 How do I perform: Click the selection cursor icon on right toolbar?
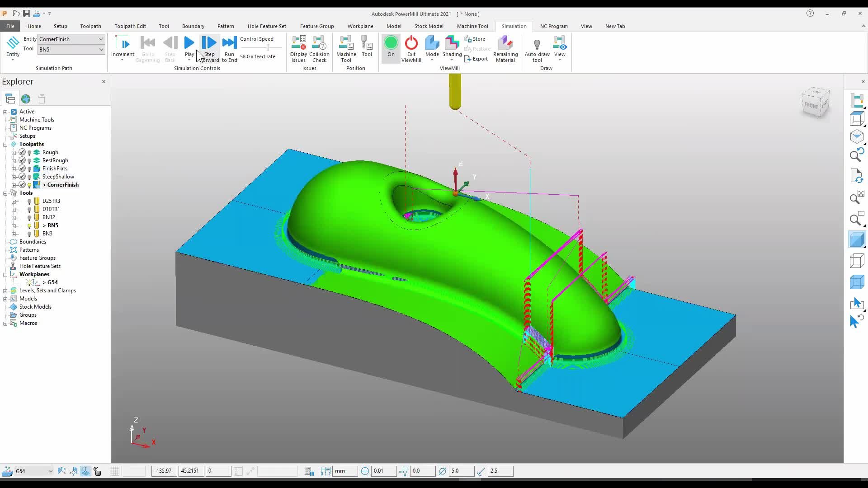point(857,304)
